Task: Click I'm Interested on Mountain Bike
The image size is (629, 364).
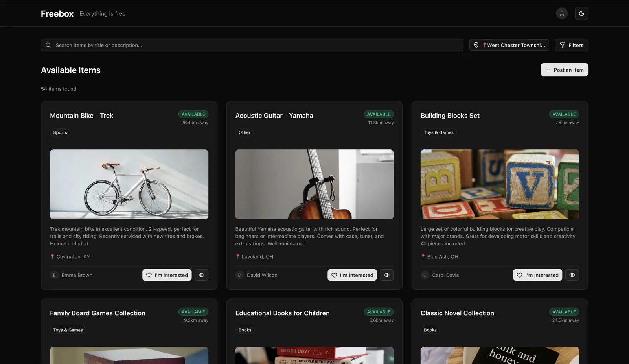Action: tap(167, 275)
